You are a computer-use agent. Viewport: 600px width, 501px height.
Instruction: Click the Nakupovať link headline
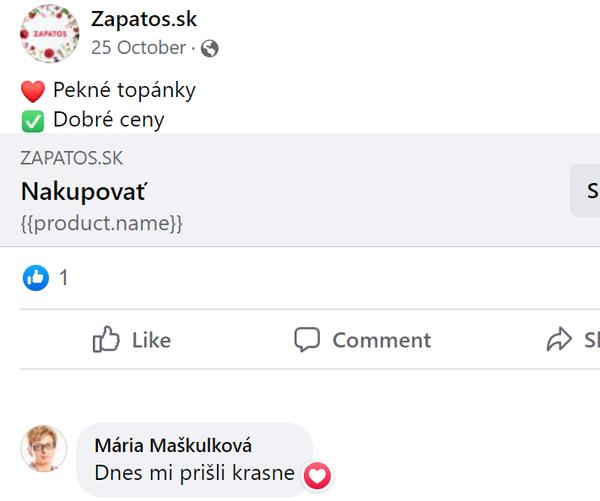click(84, 191)
